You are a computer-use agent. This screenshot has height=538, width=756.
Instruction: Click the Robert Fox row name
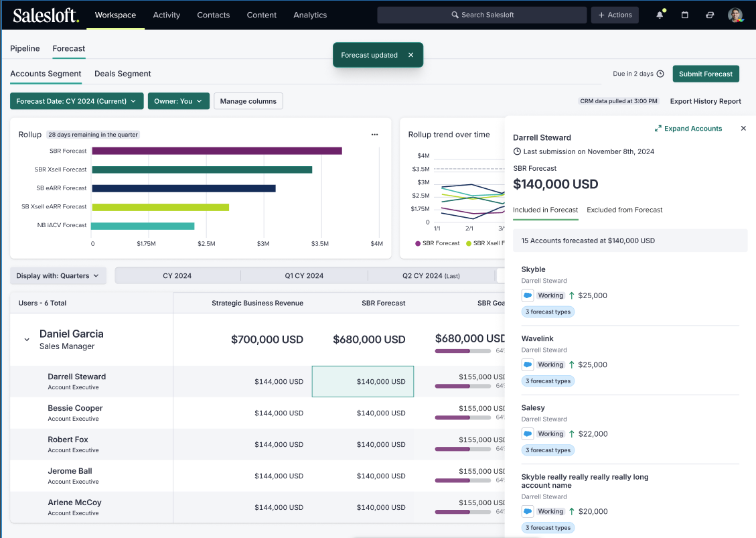pyautogui.click(x=68, y=440)
